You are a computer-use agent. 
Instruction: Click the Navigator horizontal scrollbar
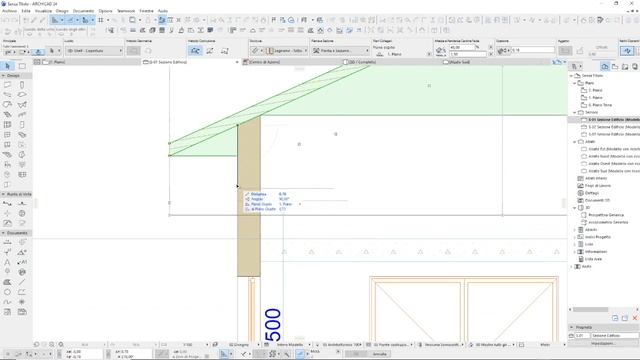pyautogui.click(x=590, y=309)
